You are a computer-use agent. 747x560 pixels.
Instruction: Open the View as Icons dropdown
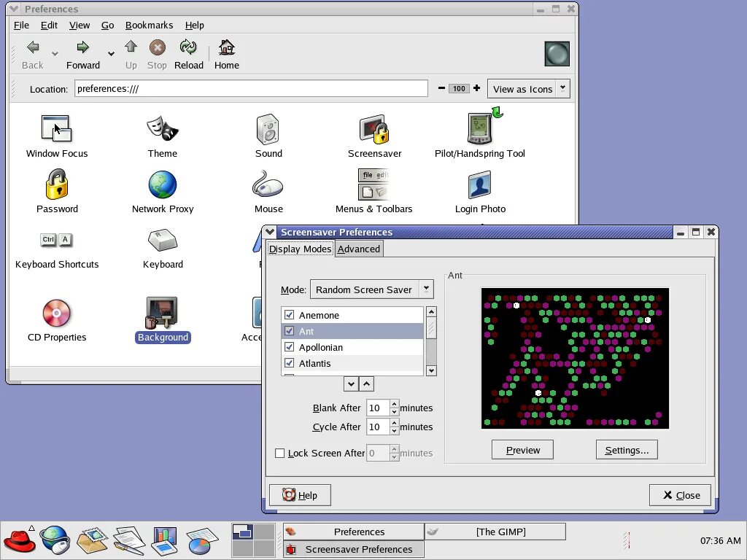click(x=528, y=88)
